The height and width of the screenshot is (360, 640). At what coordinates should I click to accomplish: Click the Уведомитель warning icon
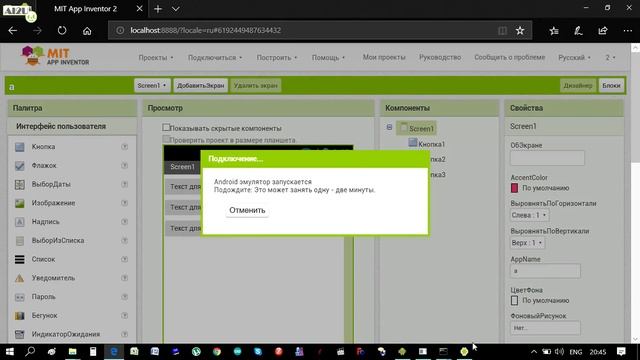pyautogui.click(x=20, y=278)
